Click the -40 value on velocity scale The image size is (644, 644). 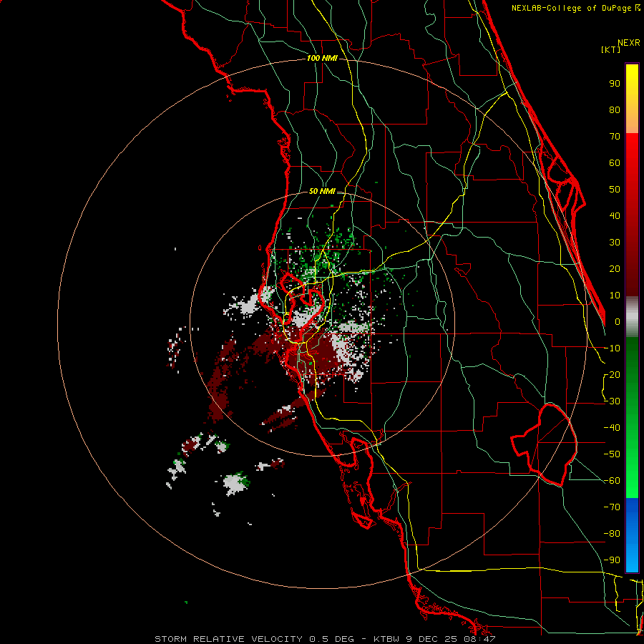pos(612,428)
